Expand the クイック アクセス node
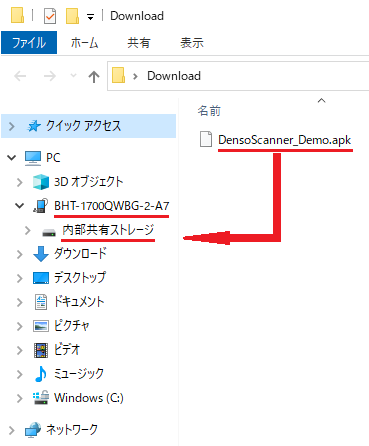Image resolution: width=369 pixels, height=446 pixels. (12, 126)
